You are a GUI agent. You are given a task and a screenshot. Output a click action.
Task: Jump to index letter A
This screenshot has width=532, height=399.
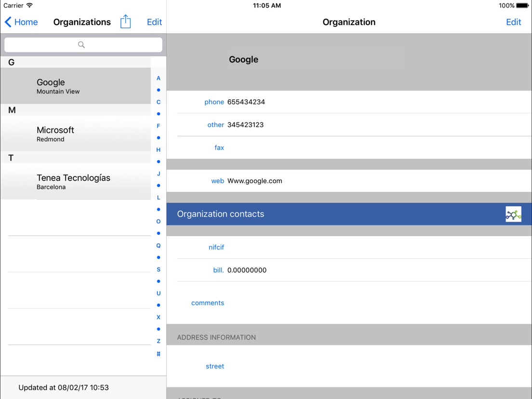point(159,78)
